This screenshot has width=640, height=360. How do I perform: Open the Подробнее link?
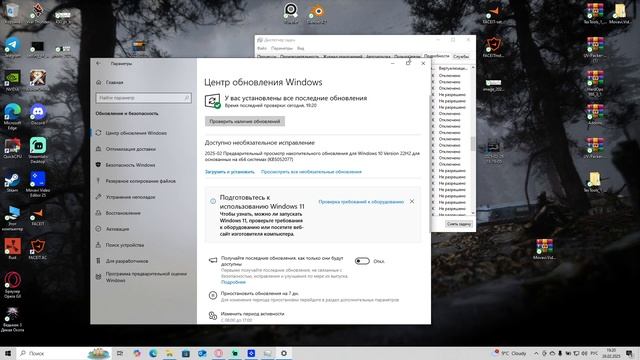[233, 282]
